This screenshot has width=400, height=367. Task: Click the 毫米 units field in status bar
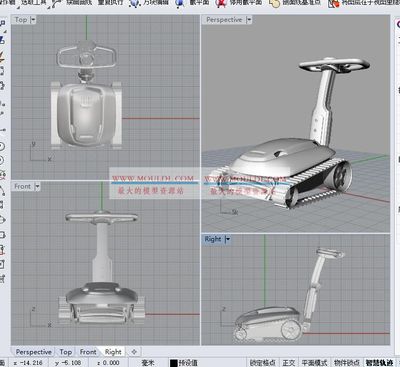tap(148, 363)
